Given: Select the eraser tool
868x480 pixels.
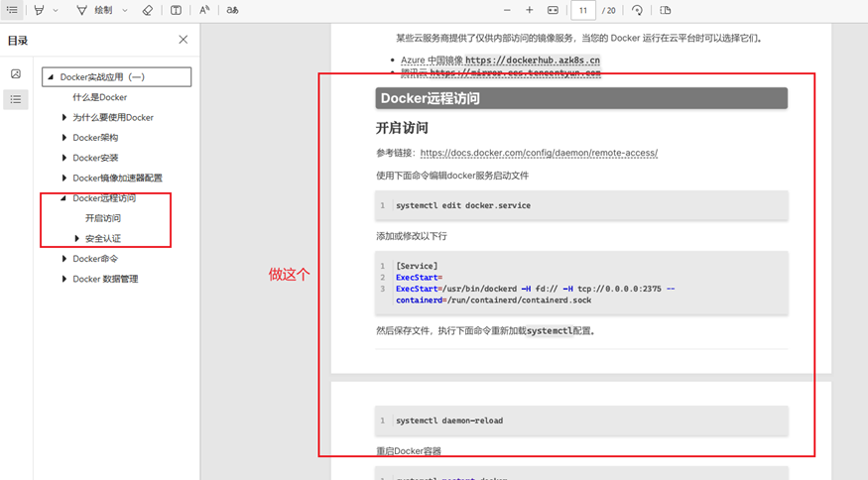Looking at the screenshot, I should [147, 10].
